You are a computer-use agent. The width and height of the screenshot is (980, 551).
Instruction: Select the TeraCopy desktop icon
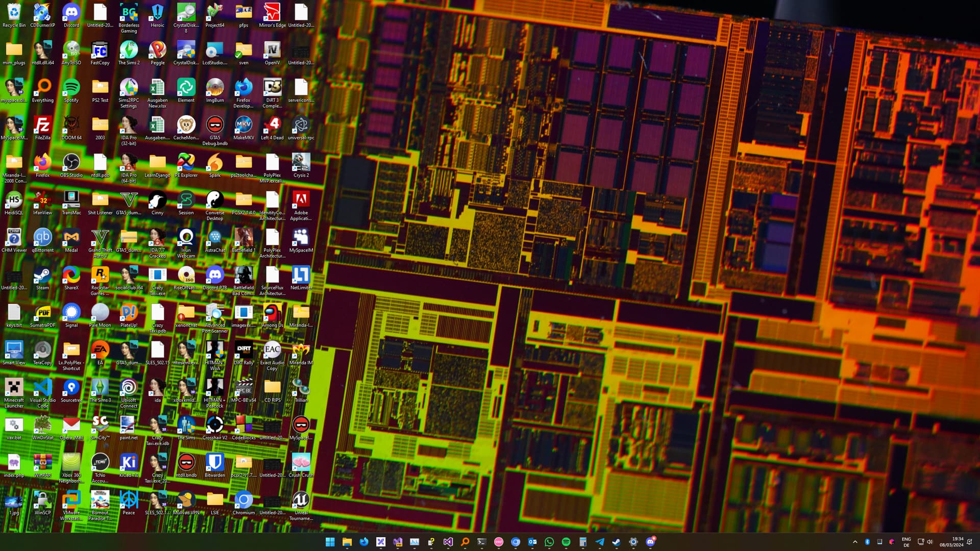(42, 353)
